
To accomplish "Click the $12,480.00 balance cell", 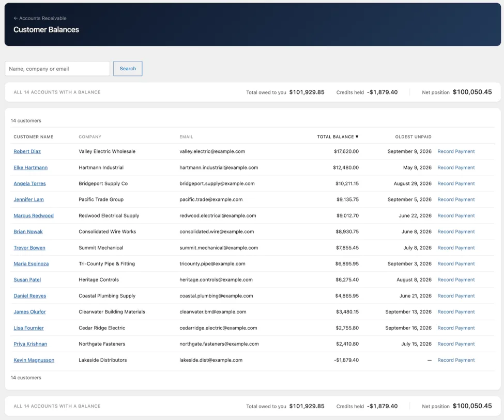I will 346,167.
